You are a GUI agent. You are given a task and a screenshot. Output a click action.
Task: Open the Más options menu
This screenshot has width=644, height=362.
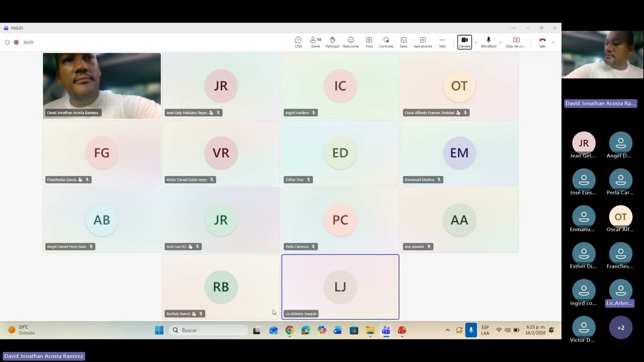(x=442, y=42)
